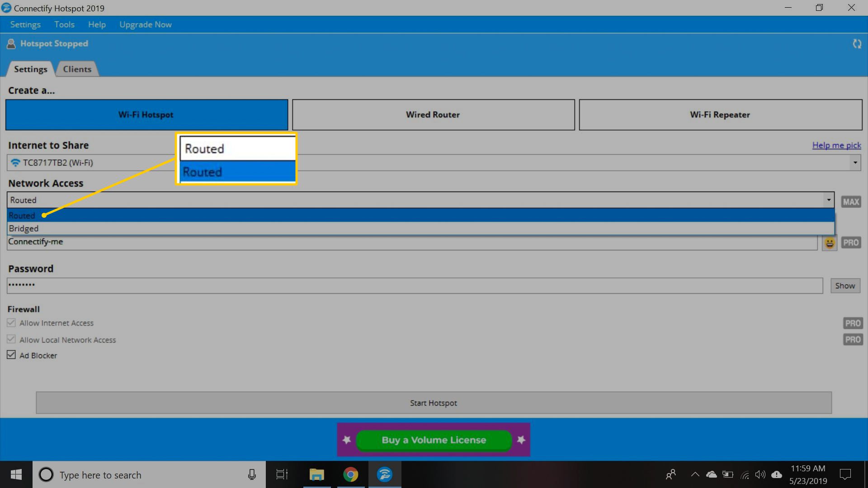Click the Hotspot Stopped status text
868x488 pixels.
tap(54, 44)
